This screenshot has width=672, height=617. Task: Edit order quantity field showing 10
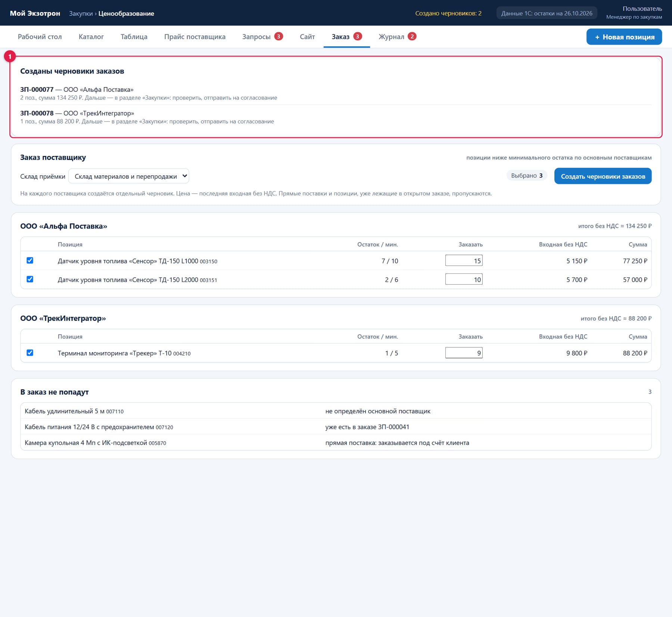click(464, 279)
